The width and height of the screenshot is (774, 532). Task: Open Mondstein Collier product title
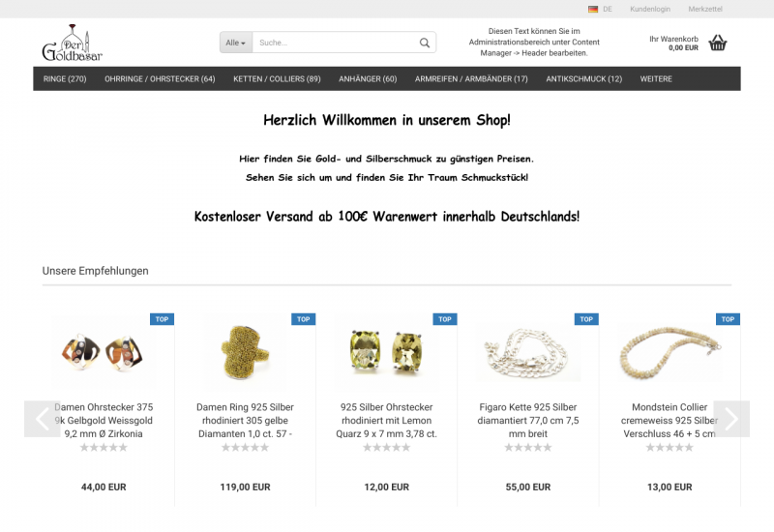tap(670, 421)
